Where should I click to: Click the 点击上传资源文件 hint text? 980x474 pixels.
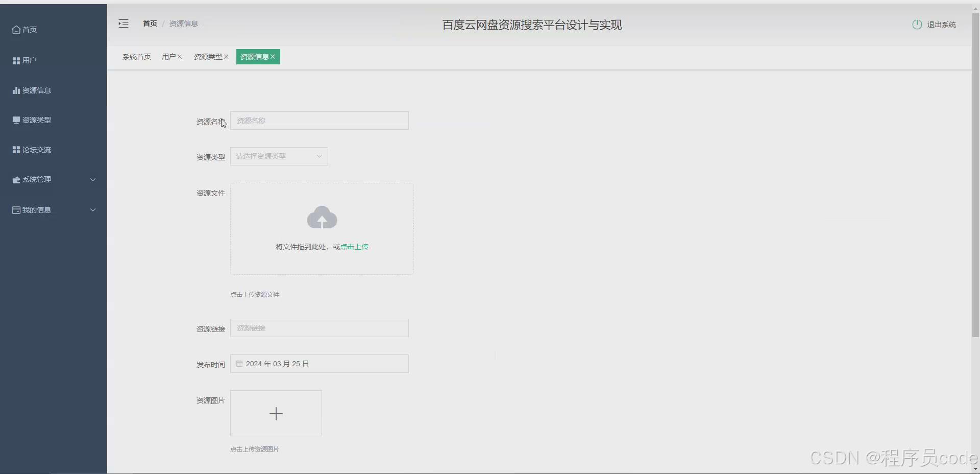[255, 295]
